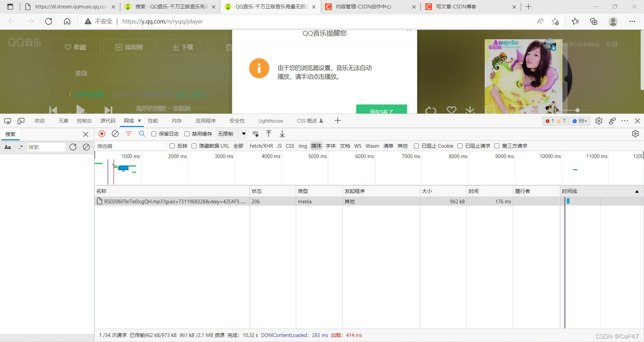Click the 搜索 search input field
644x342 pixels.
coord(46,147)
